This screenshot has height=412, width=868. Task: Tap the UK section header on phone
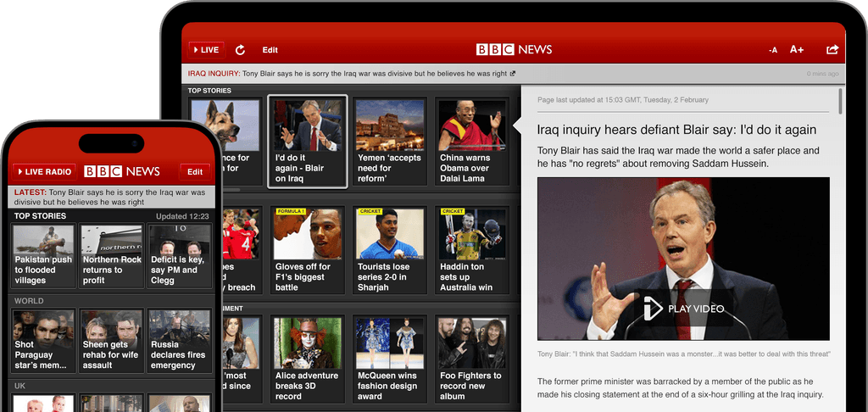(x=20, y=386)
